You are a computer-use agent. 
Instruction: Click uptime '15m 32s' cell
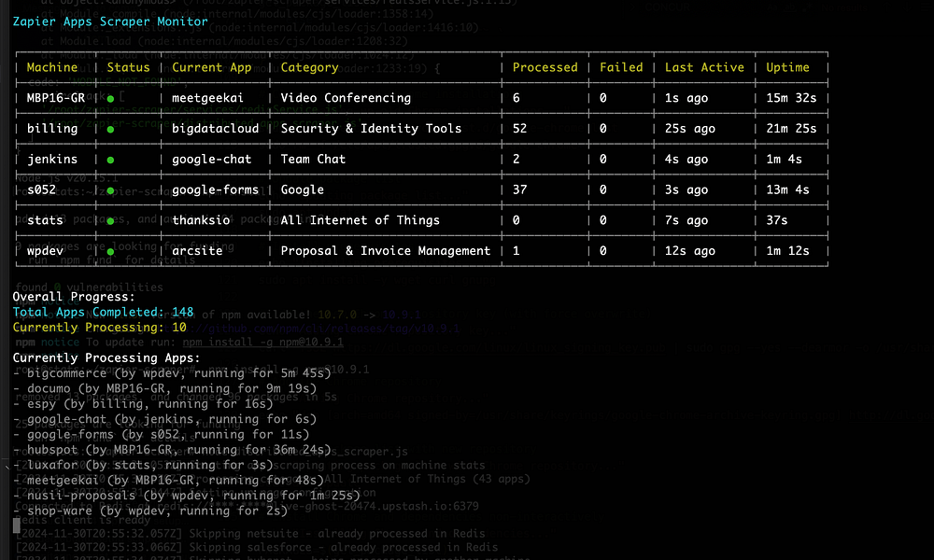791,98
